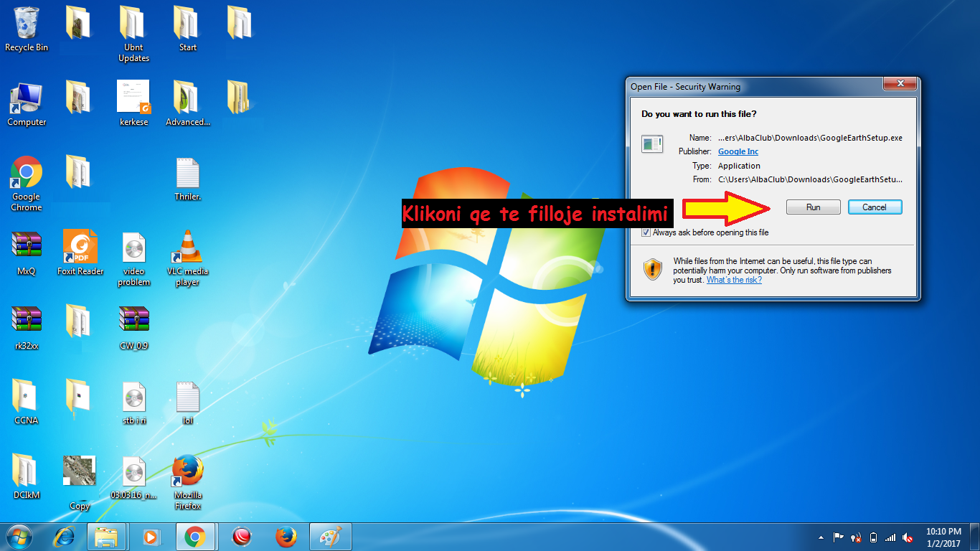Click the red sphere app in taskbar
Viewport: 980px width, 551px height.
(242, 537)
